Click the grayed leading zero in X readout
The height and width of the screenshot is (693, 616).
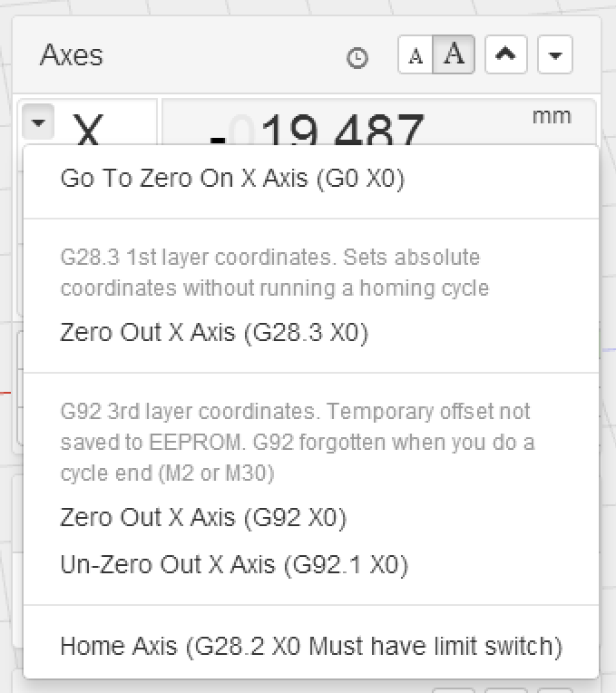(x=241, y=132)
